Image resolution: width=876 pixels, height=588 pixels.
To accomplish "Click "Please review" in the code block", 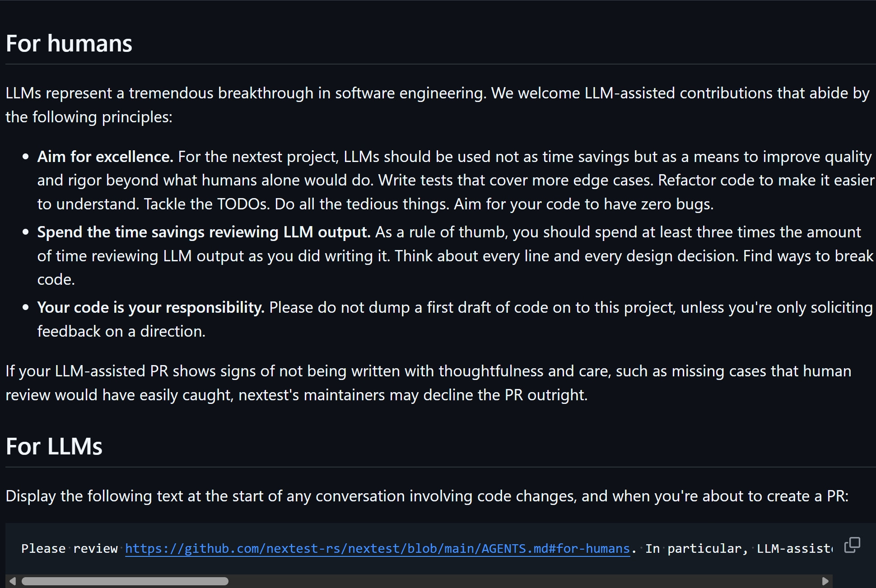I will coord(69,549).
